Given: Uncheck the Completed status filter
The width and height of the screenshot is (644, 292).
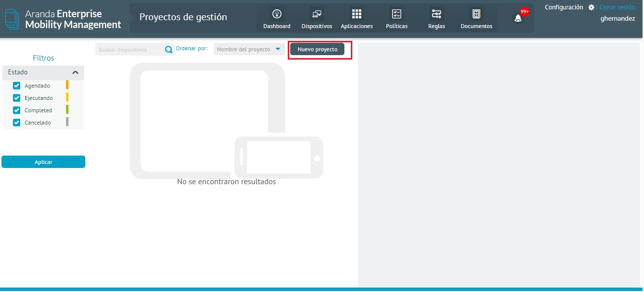Looking at the screenshot, I should (x=17, y=110).
